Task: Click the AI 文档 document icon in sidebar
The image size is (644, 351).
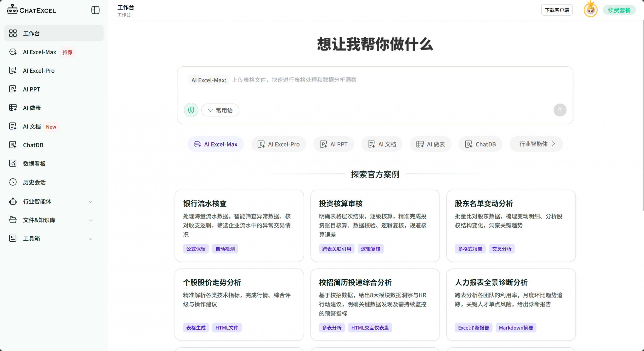Action: tap(13, 126)
